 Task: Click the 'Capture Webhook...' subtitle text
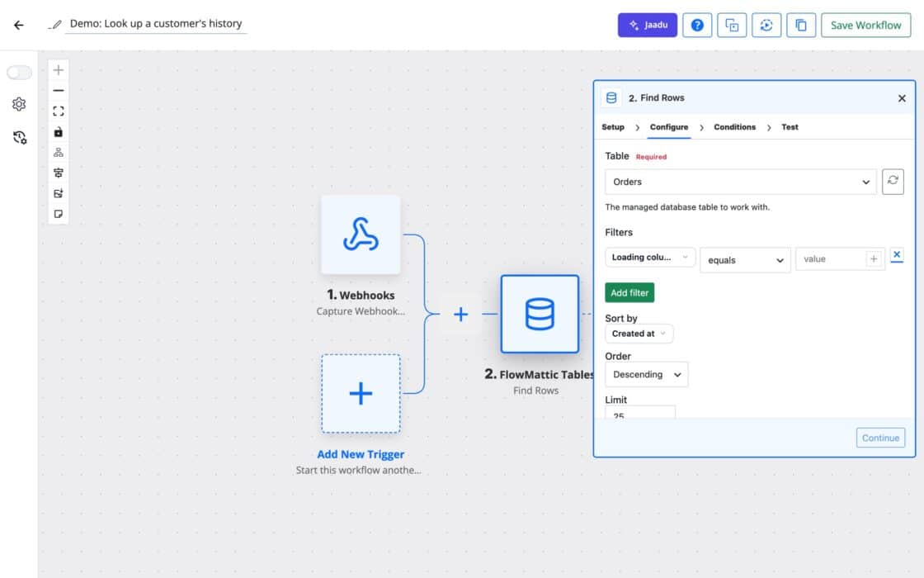pos(361,311)
